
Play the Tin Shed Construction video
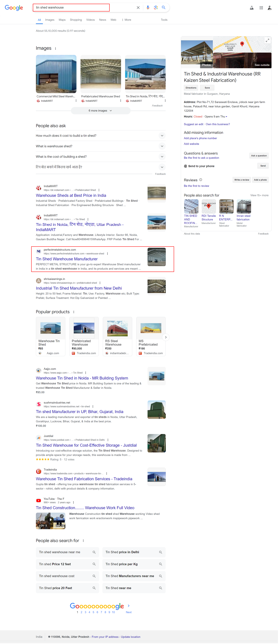51,519
